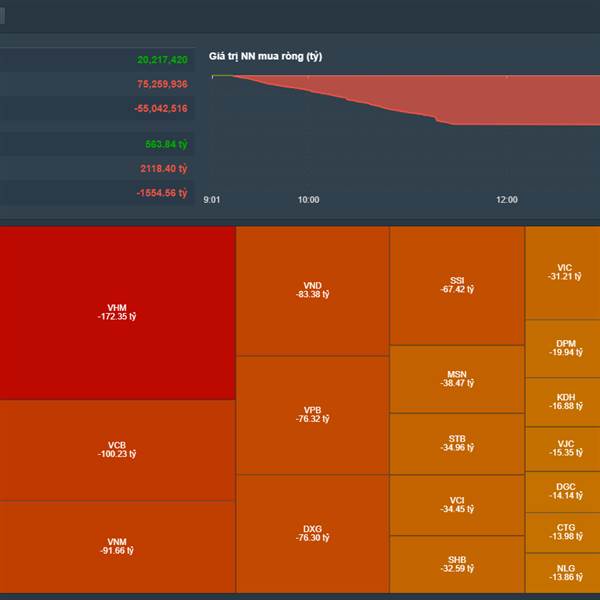Select the SSI -67.42 tỷ tile

457,285
